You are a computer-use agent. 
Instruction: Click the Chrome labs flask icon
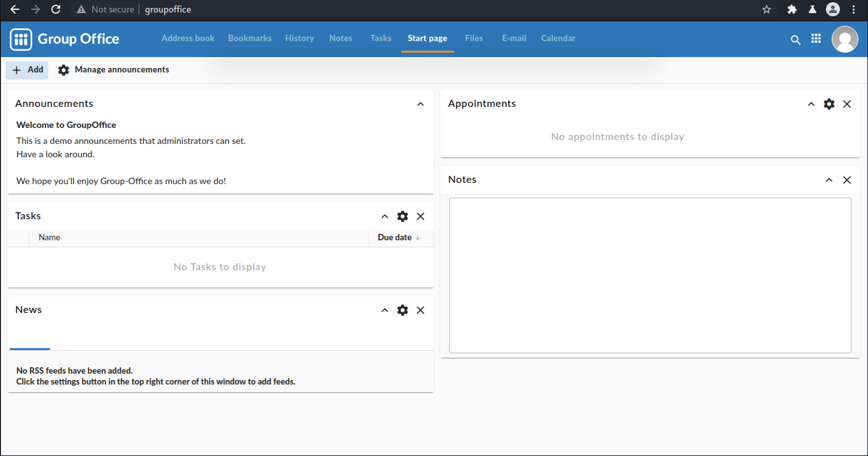(x=813, y=10)
